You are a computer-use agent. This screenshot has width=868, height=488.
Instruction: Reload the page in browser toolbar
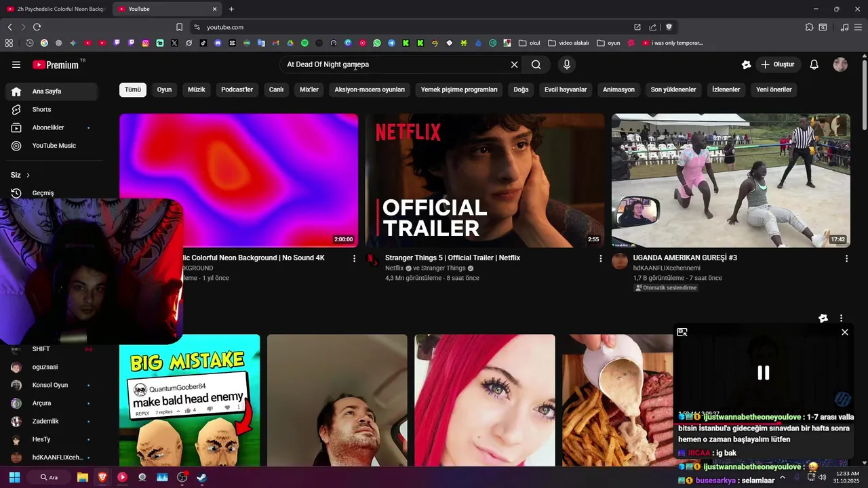click(37, 27)
